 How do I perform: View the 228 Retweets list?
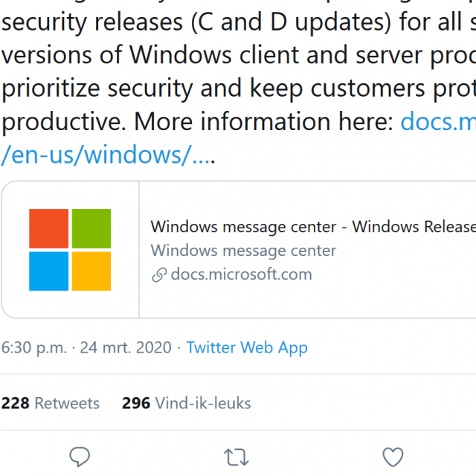point(51,403)
